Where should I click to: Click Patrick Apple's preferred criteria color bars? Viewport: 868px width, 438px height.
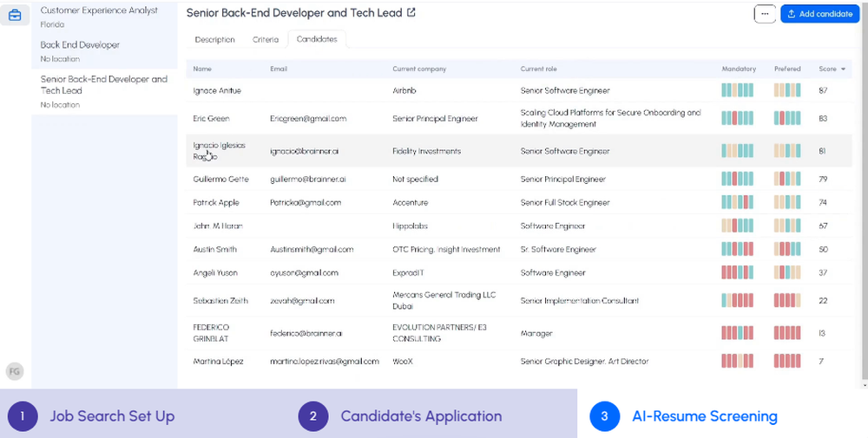pyautogui.click(x=787, y=203)
